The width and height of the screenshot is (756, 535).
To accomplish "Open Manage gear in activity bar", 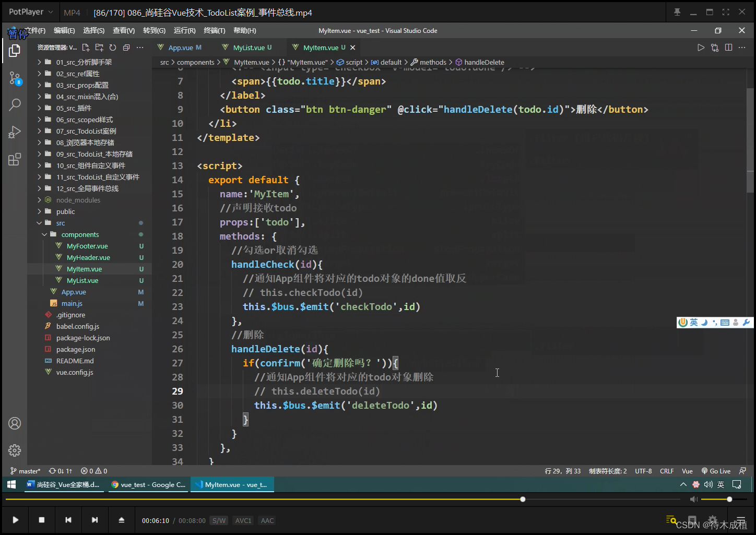I will pyautogui.click(x=15, y=450).
